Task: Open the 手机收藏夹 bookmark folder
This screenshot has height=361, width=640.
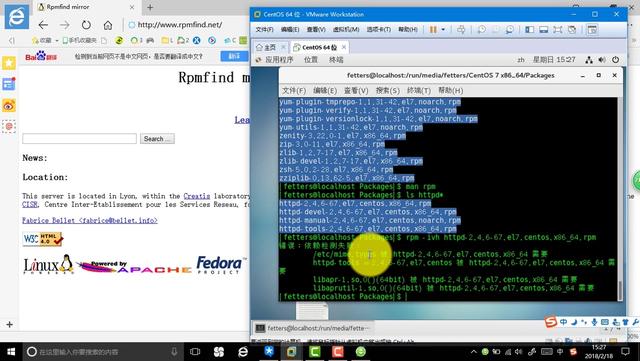Action: 80,40
